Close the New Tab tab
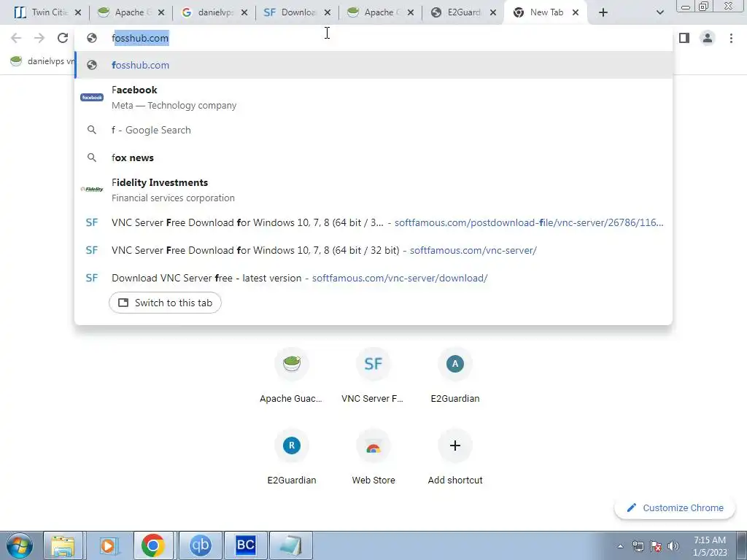The width and height of the screenshot is (747, 560). click(576, 12)
